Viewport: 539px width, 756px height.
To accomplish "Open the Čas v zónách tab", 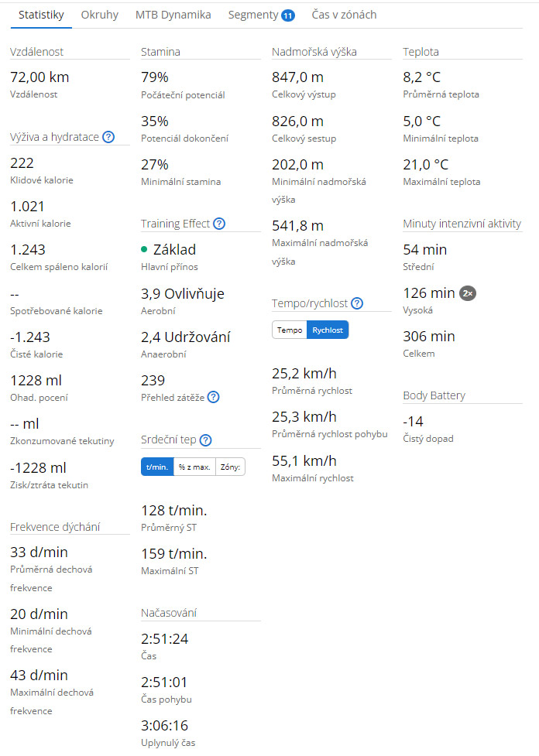I will point(344,15).
